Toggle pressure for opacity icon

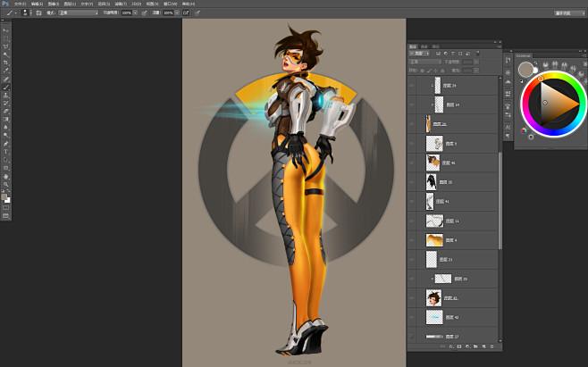point(144,13)
